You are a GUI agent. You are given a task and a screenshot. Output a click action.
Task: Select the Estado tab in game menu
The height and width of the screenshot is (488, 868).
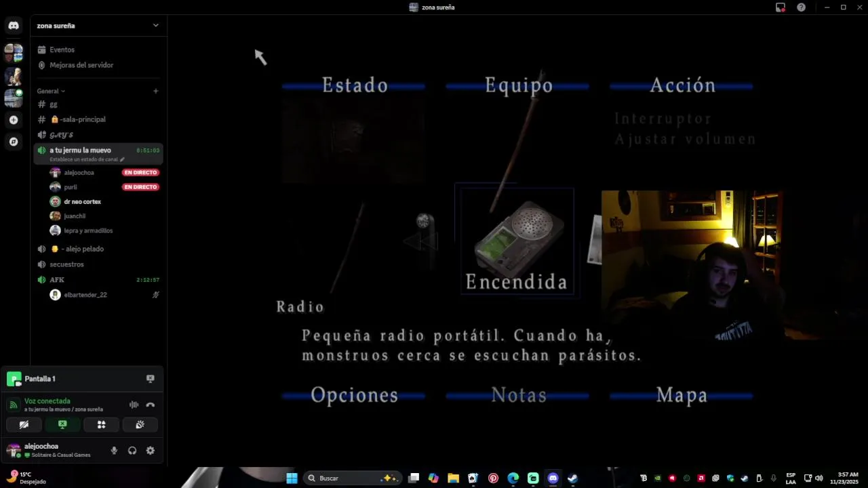click(355, 85)
